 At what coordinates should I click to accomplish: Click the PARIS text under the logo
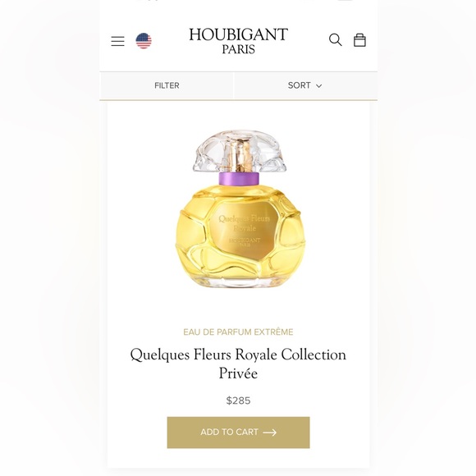point(238,49)
